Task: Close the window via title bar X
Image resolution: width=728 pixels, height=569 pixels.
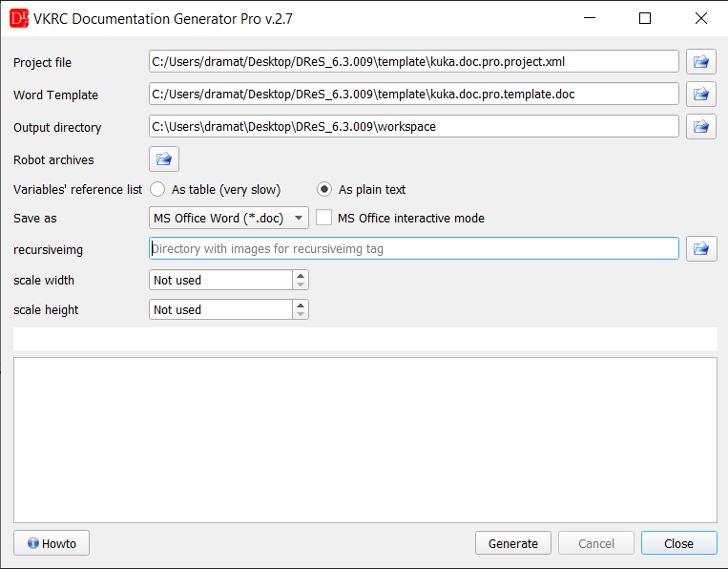Action: 700,18
